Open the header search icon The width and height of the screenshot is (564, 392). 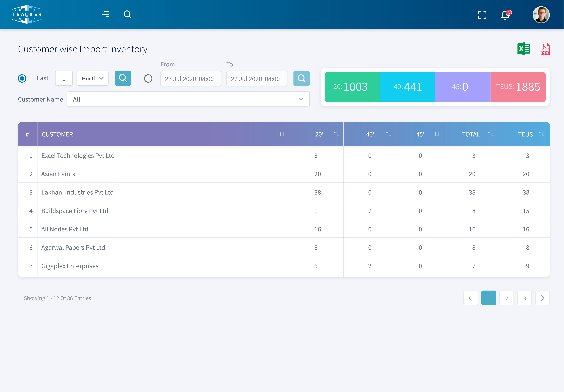[127, 15]
